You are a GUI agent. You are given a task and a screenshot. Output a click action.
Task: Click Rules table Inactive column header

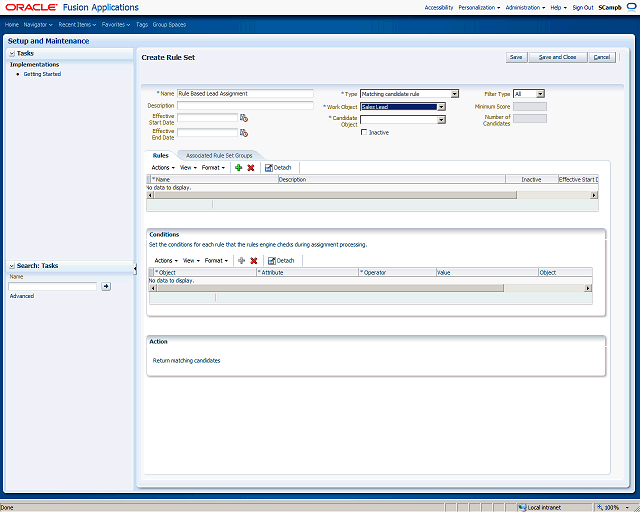[x=532, y=179]
